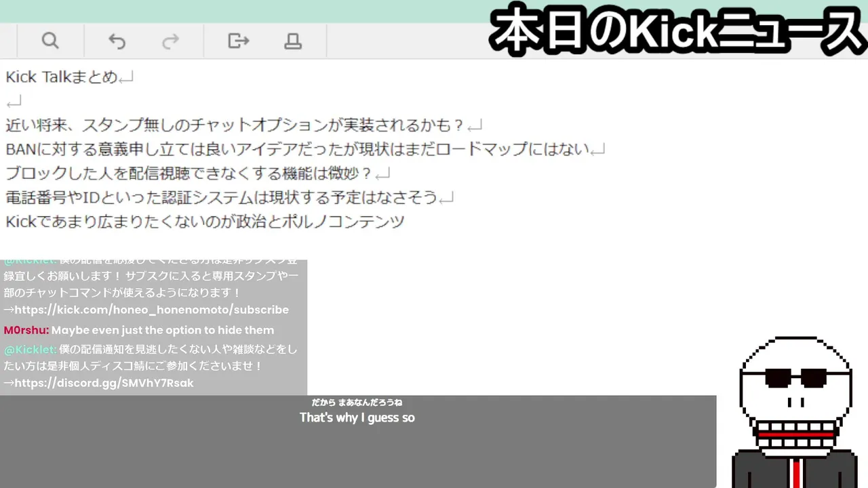This screenshot has width=868, height=488.
Task: Click the '本日のKickニュース' title banner
Action: (x=677, y=31)
